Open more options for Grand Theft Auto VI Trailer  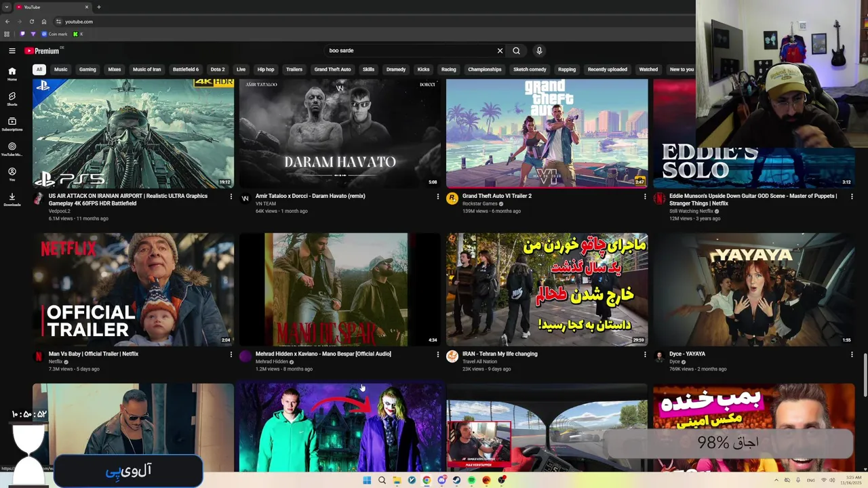point(645,197)
